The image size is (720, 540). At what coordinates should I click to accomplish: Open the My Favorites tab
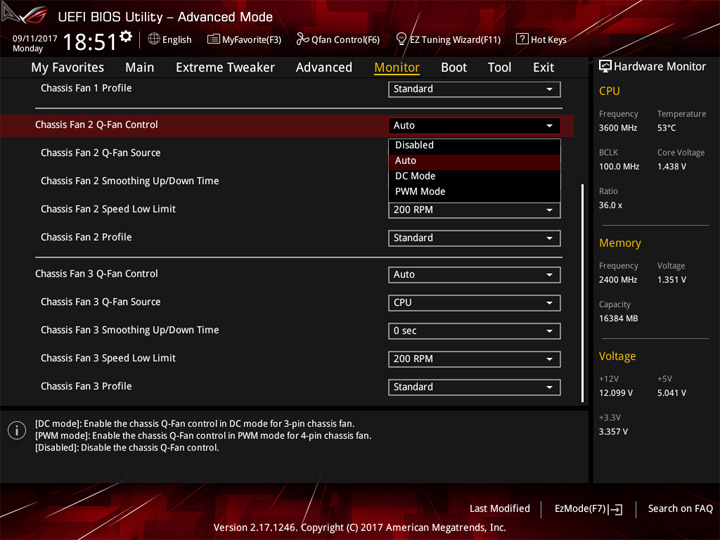(x=68, y=68)
